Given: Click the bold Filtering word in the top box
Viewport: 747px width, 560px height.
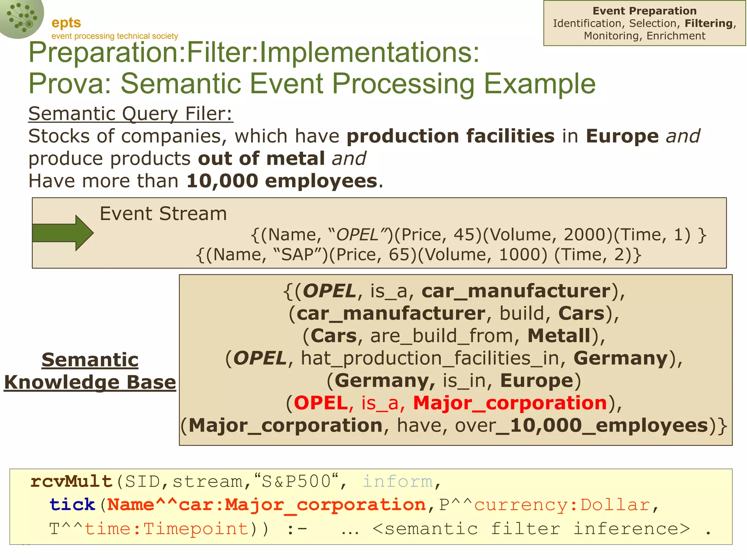Looking at the screenshot, I should point(708,23).
